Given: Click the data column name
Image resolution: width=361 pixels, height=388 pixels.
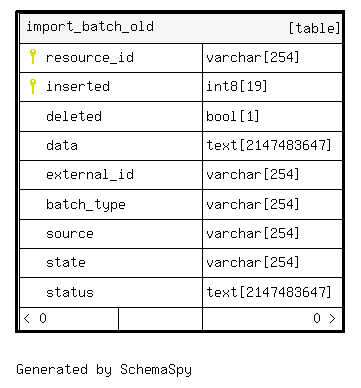Looking at the screenshot, I should coord(62,146).
